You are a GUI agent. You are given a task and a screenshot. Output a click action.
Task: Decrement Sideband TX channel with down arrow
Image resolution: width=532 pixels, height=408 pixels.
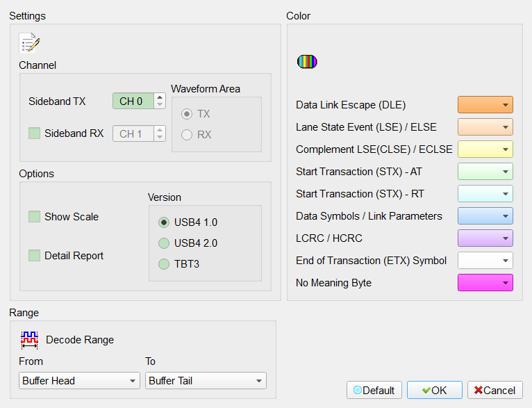(x=160, y=105)
